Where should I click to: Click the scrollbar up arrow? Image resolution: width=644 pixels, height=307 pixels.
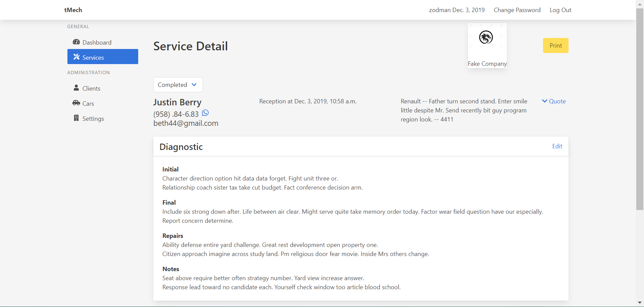pos(640,4)
